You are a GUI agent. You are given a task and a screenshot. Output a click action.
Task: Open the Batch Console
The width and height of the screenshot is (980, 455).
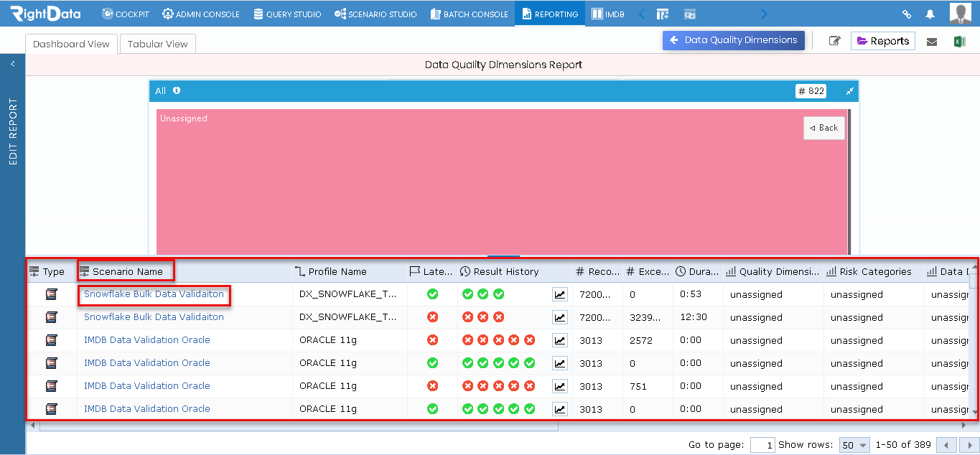tap(469, 13)
